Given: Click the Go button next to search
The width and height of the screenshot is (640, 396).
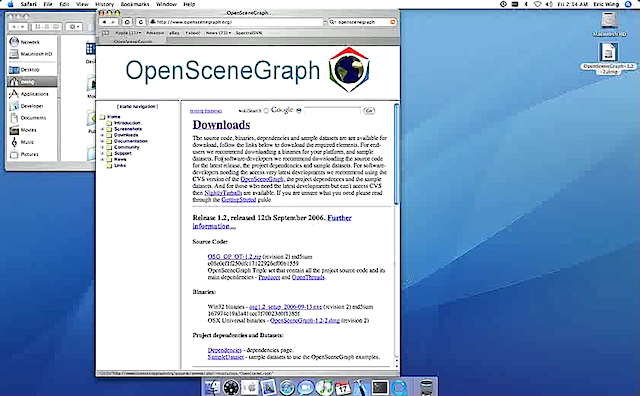Looking at the screenshot, I should point(369,111).
